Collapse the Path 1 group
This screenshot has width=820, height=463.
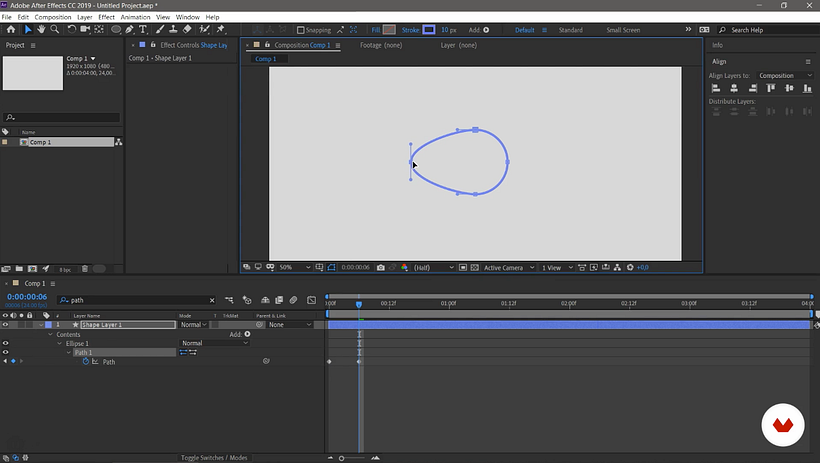point(69,353)
